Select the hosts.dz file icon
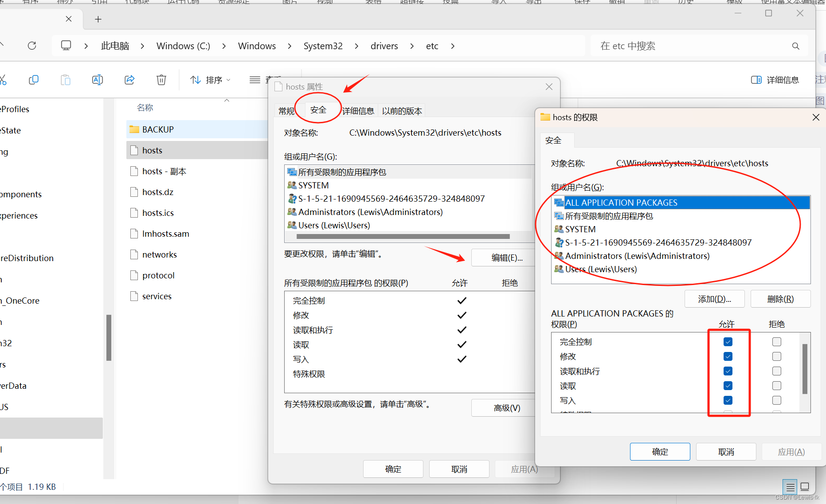 point(134,192)
